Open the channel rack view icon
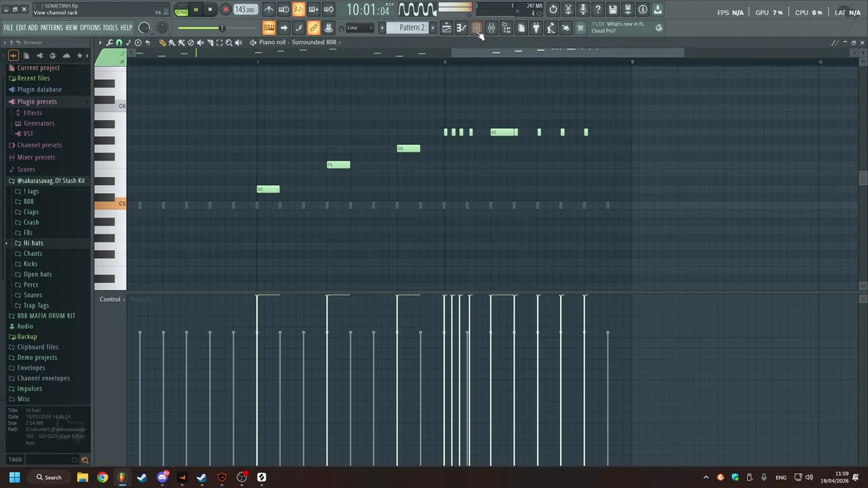 coord(477,28)
